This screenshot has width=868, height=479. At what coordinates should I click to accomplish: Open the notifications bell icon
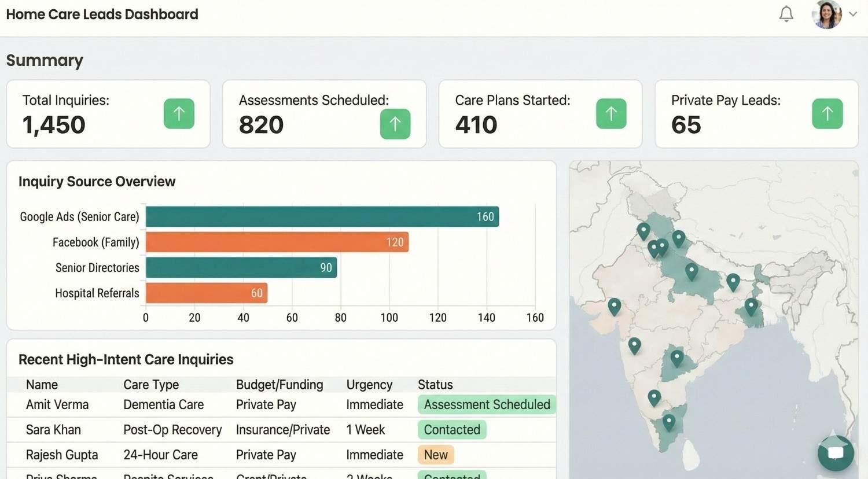pos(786,14)
